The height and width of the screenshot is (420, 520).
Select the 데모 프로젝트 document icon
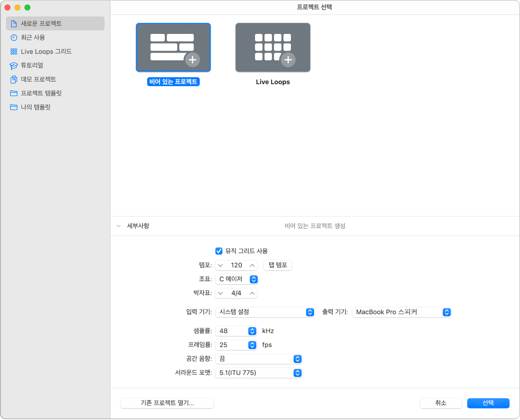(14, 79)
